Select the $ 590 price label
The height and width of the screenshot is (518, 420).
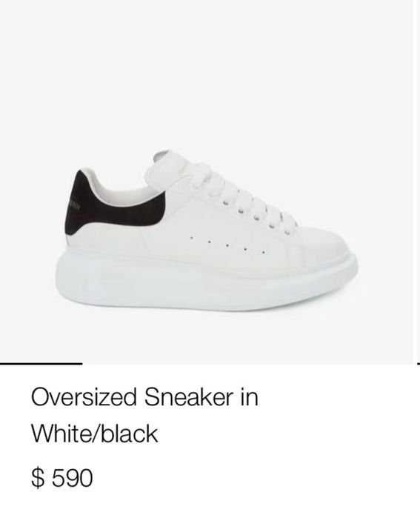pos(62,478)
